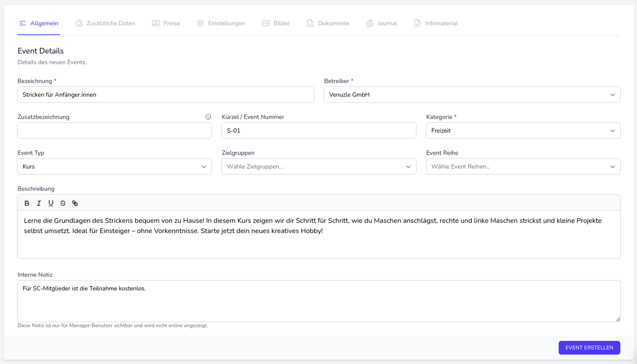Focus the Bezeichnung text field

coord(166,95)
